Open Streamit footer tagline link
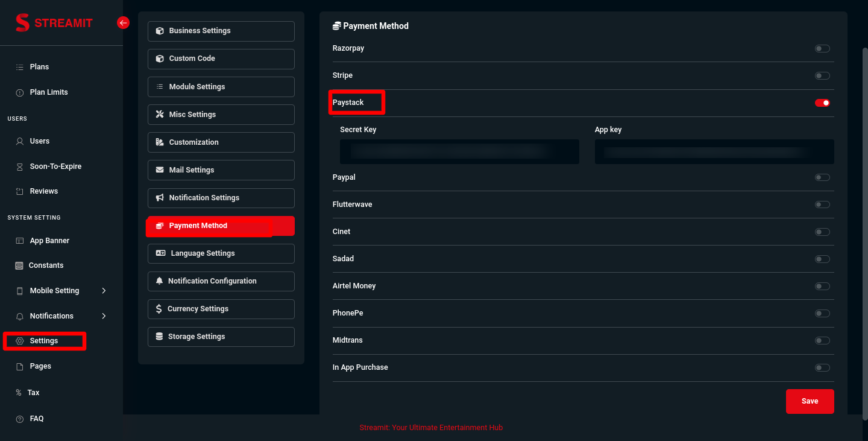 pyautogui.click(x=431, y=428)
